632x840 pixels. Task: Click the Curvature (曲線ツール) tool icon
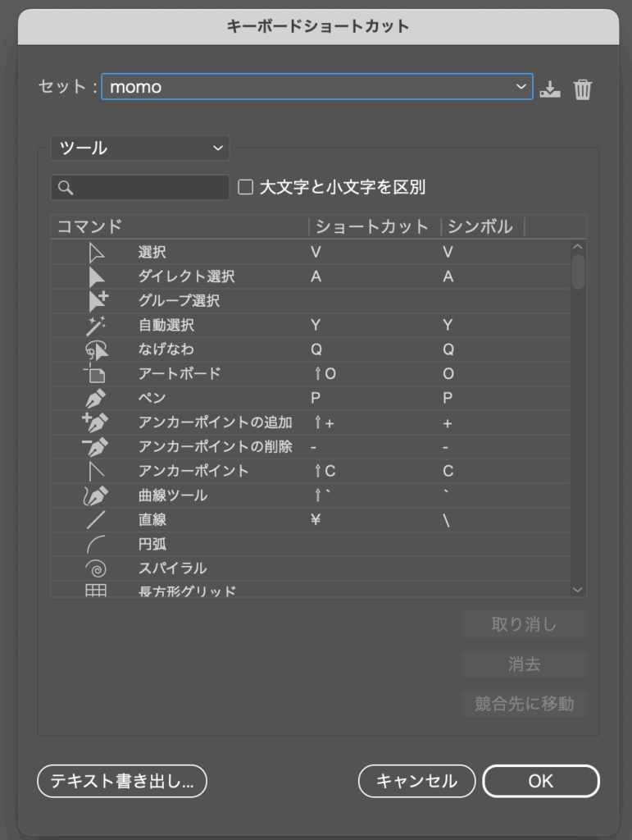click(x=95, y=495)
